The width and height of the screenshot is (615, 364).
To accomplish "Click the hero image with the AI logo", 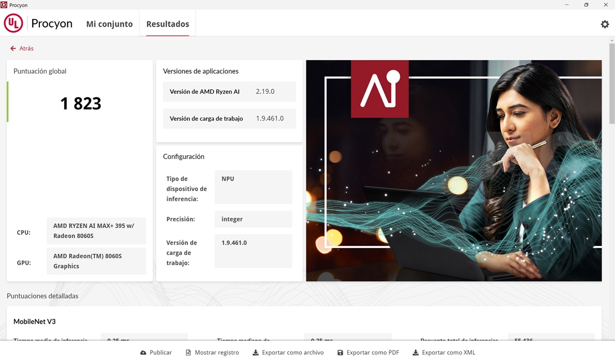I will (454, 170).
